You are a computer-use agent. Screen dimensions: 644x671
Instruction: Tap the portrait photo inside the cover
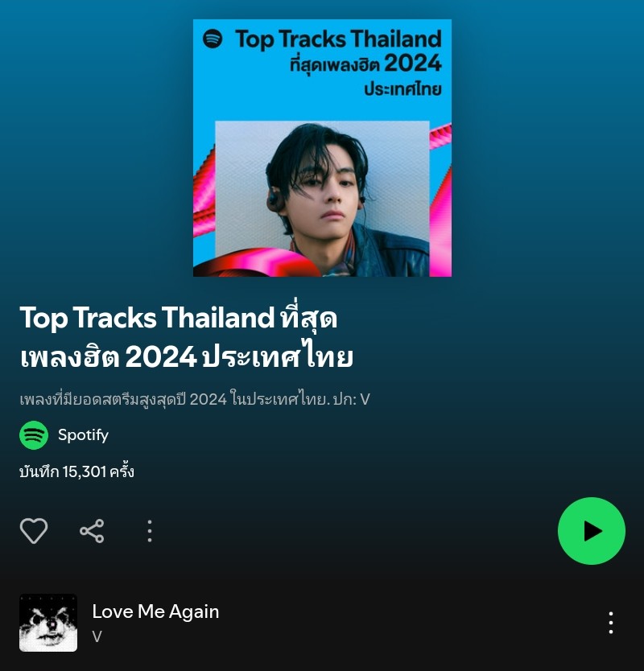pyautogui.click(x=322, y=199)
